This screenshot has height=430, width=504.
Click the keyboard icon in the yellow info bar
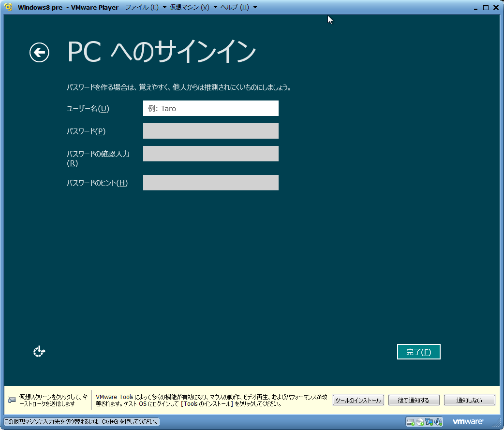pos(12,400)
